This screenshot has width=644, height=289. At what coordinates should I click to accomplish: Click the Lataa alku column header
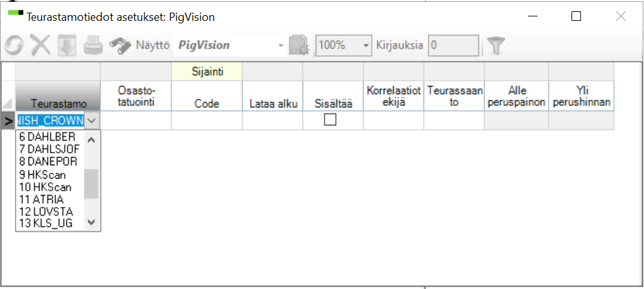click(x=273, y=96)
